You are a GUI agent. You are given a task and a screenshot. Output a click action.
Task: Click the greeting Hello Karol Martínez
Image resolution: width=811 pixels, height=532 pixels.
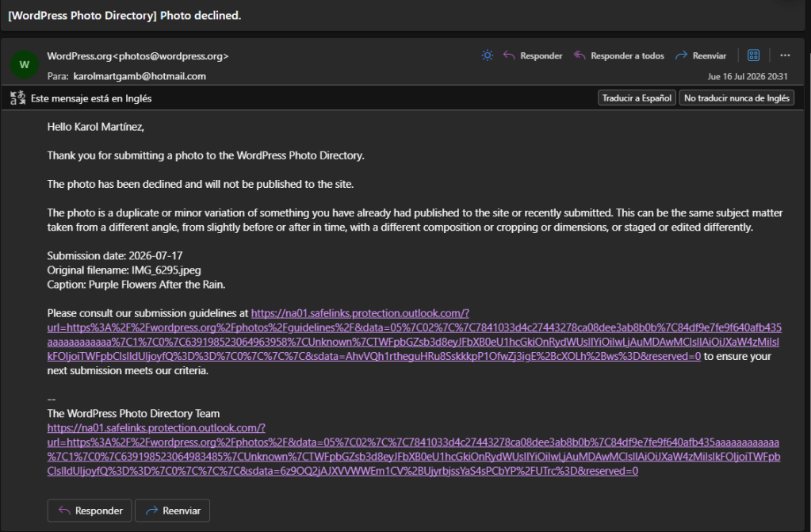click(96, 127)
